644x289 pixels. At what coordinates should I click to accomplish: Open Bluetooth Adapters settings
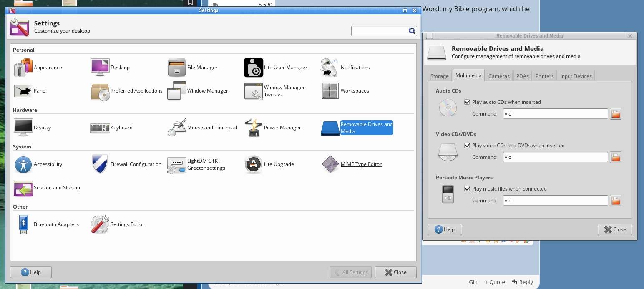[23, 224]
